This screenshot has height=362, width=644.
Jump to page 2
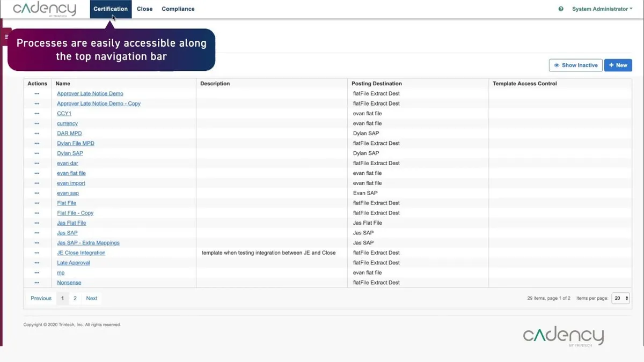[x=75, y=298]
